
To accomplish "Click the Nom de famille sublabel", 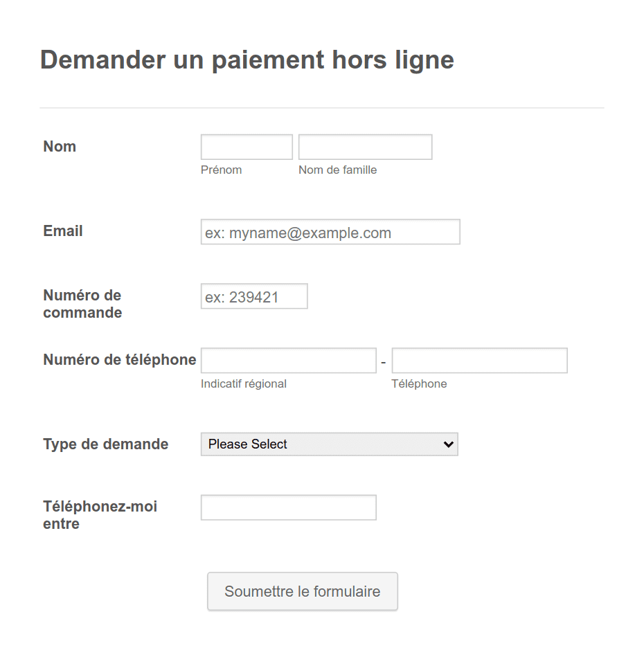I will (337, 170).
